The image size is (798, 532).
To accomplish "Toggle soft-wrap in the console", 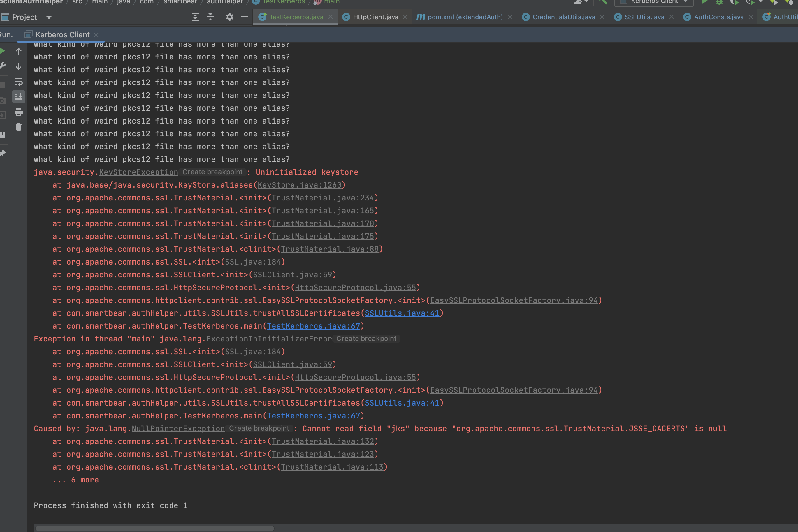I will coord(19,82).
